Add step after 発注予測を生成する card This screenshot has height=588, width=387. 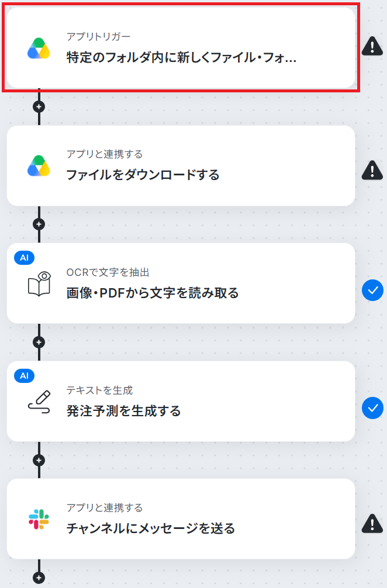tap(39, 460)
